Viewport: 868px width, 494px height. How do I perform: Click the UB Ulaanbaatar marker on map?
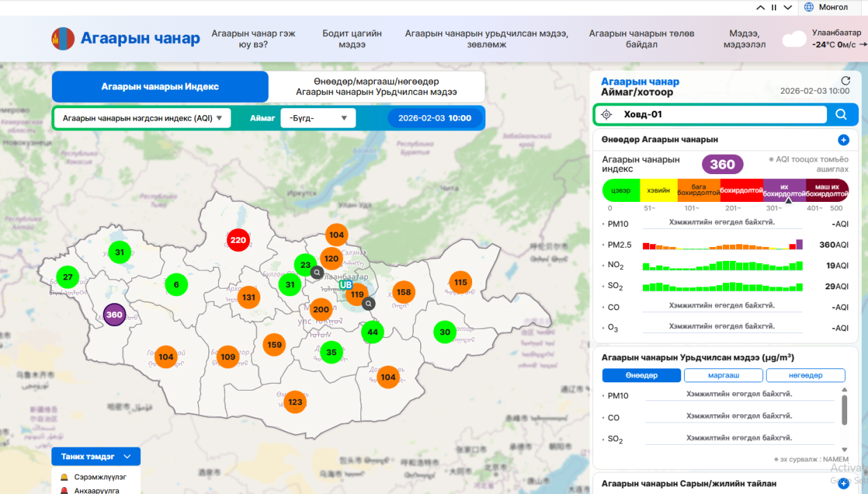coord(344,285)
